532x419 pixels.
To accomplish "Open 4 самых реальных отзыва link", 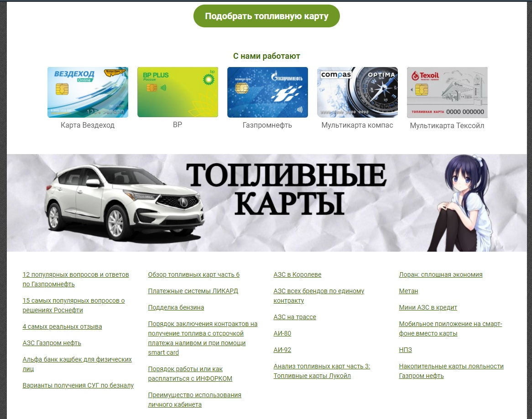I will click(62, 326).
